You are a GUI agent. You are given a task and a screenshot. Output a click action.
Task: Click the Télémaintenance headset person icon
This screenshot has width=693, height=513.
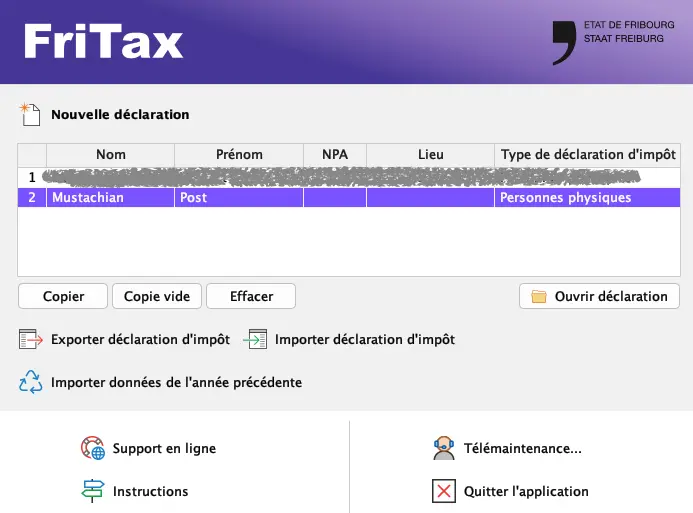pos(444,448)
